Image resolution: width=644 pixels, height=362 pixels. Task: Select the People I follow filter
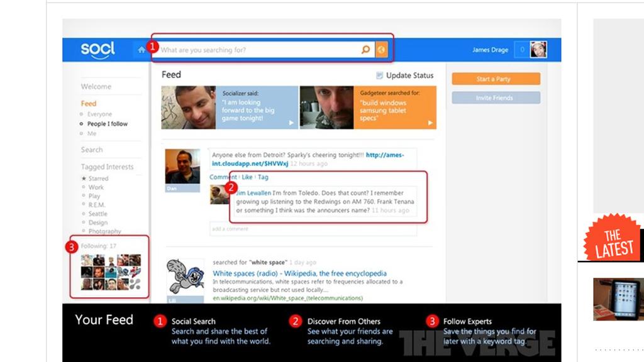tap(107, 124)
